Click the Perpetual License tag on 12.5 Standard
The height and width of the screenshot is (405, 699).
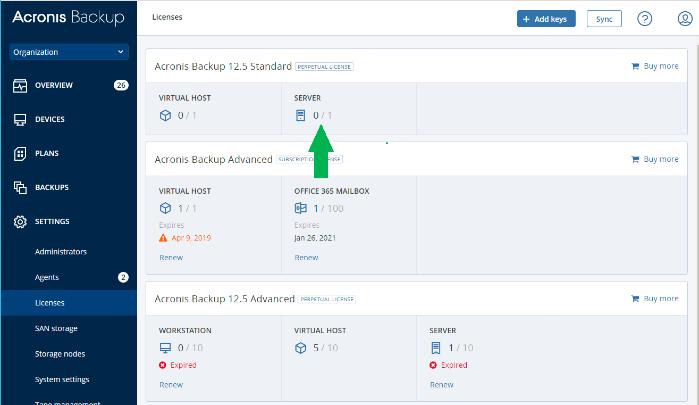click(324, 67)
